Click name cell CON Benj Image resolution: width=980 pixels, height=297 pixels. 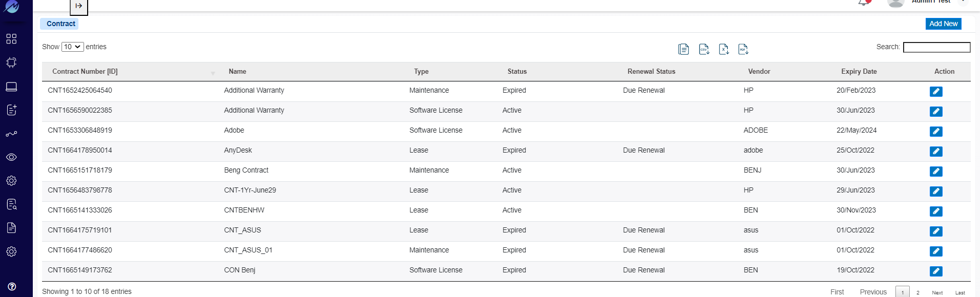pyautogui.click(x=239, y=270)
